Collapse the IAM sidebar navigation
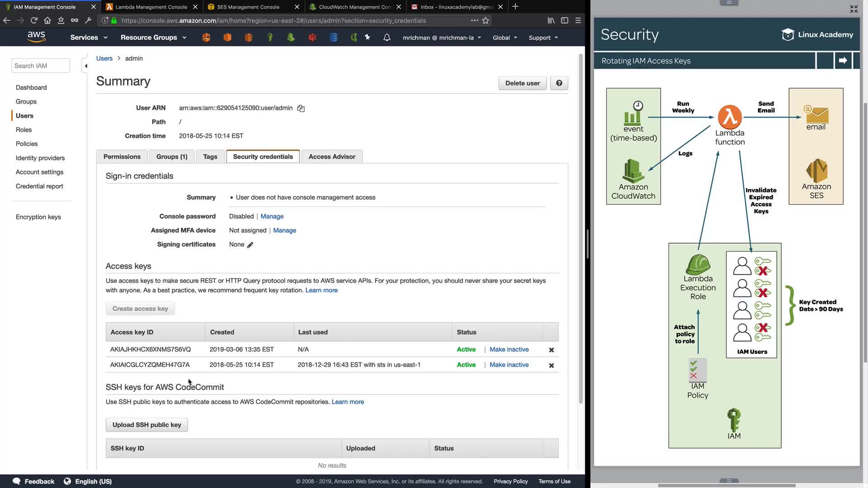 [x=85, y=66]
